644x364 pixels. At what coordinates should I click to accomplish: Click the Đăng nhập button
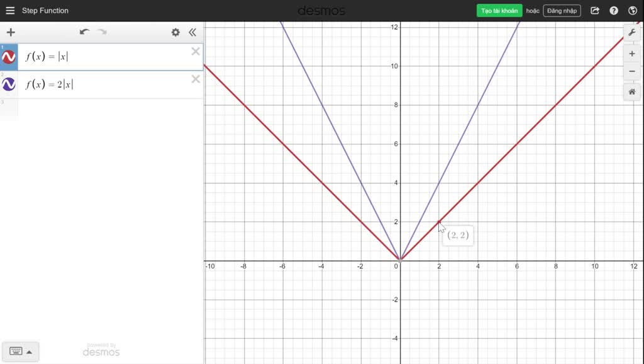(x=561, y=11)
